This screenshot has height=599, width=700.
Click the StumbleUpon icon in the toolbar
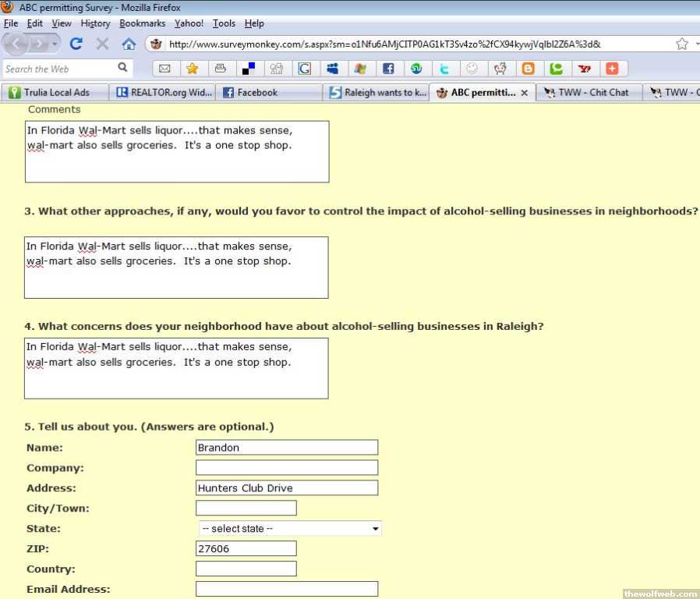click(x=416, y=69)
